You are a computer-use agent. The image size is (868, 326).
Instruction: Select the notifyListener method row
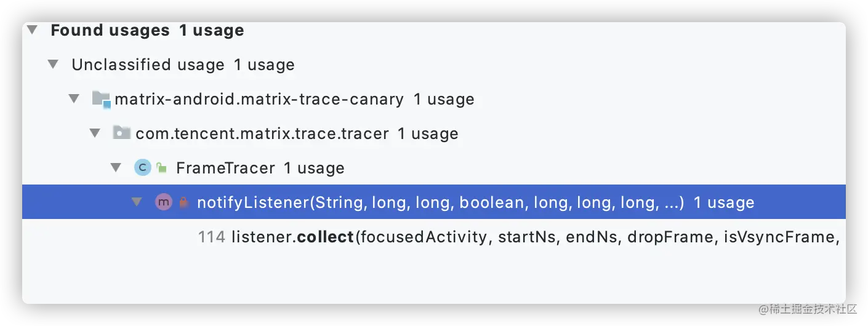(x=434, y=202)
